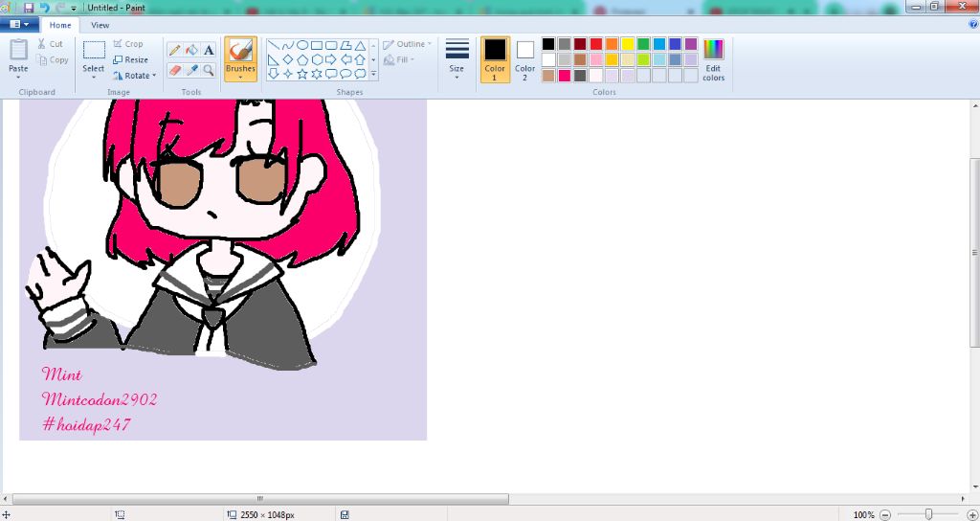Screen dimensions: 980x521
Task: Click the zoom out minus button
Action: tap(885, 514)
